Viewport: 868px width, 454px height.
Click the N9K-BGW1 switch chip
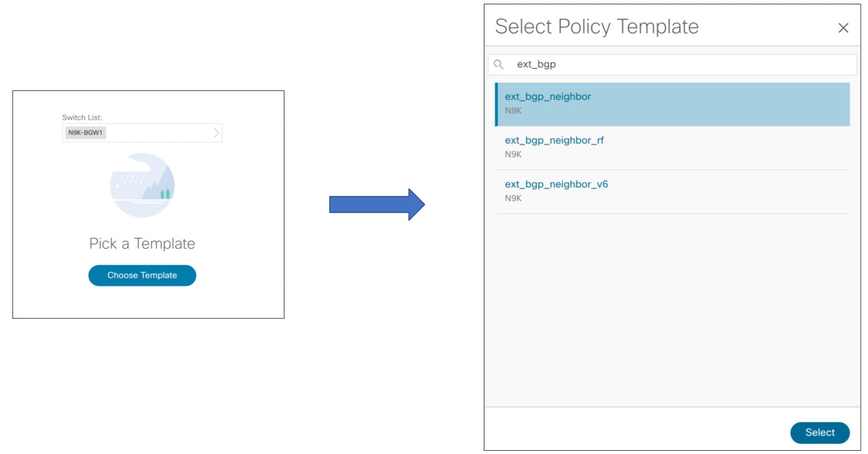(85, 132)
